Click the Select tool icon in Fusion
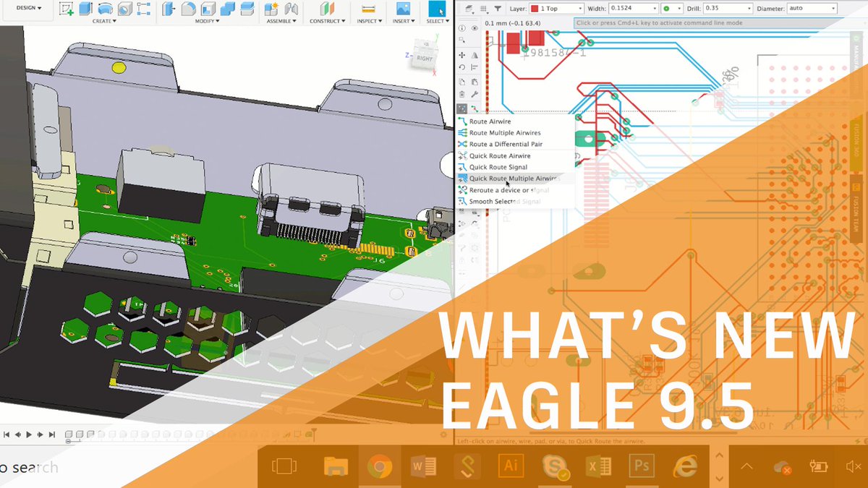This screenshot has height=488, width=868. [437, 9]
